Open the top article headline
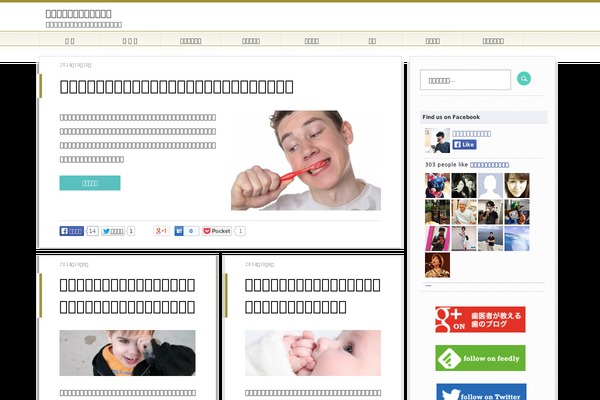 176,87
